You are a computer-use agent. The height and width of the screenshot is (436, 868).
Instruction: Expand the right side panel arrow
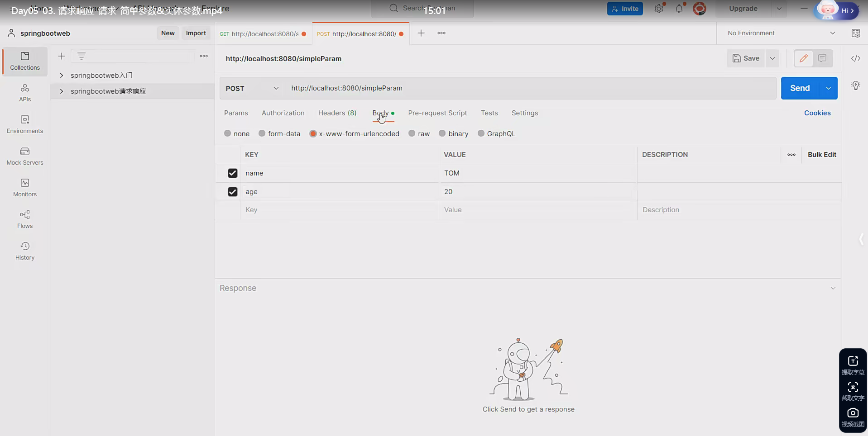pos(861,239)
